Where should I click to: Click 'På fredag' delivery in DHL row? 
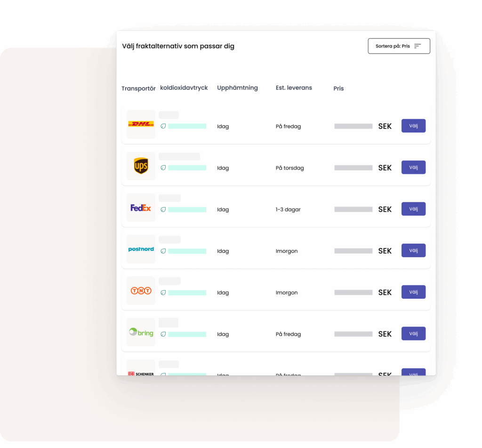(x=289, y=126)
